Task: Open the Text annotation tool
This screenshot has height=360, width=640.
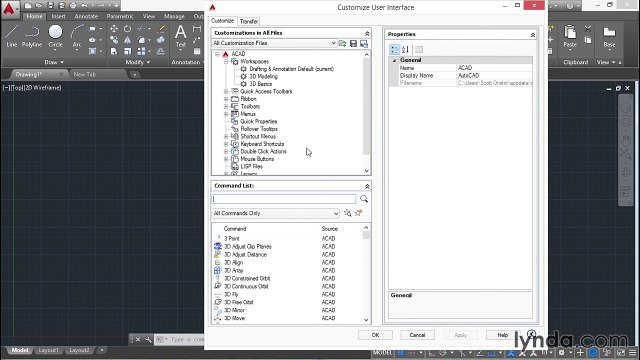Action: (180, 36)
